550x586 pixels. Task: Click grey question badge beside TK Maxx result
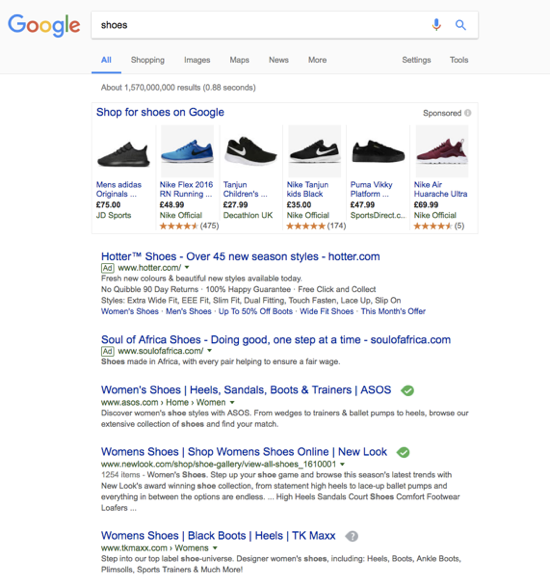coord(352,536)
